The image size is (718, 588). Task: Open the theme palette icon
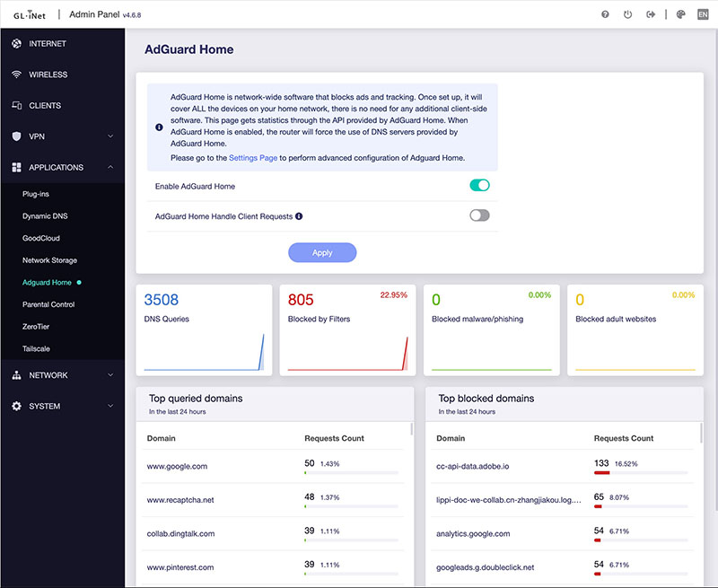coord(680,14)
